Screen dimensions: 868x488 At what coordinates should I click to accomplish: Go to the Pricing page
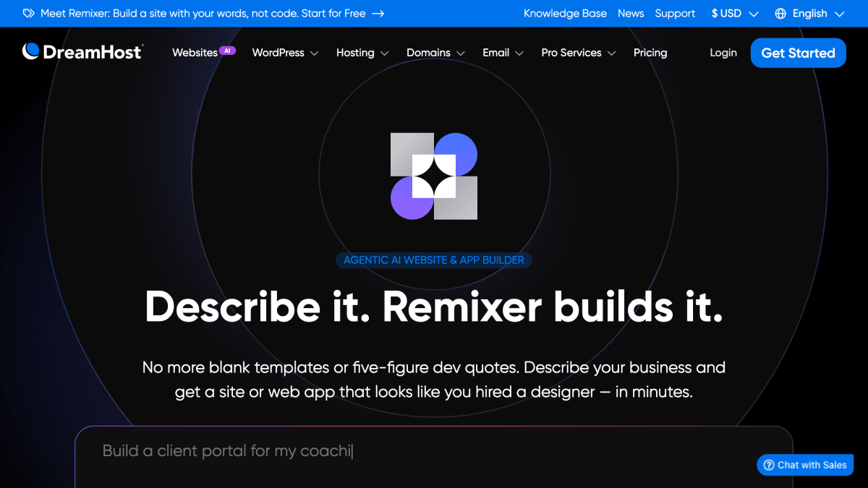(650, 53)
